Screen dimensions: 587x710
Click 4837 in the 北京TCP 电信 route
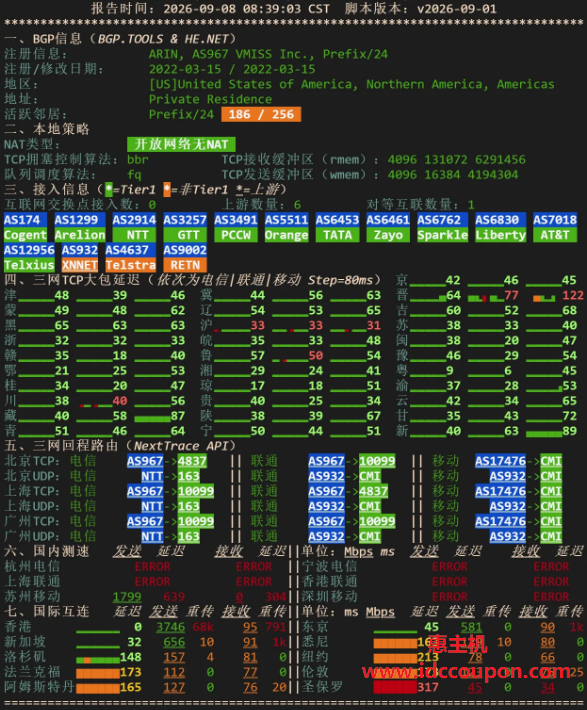click(192, 461)
